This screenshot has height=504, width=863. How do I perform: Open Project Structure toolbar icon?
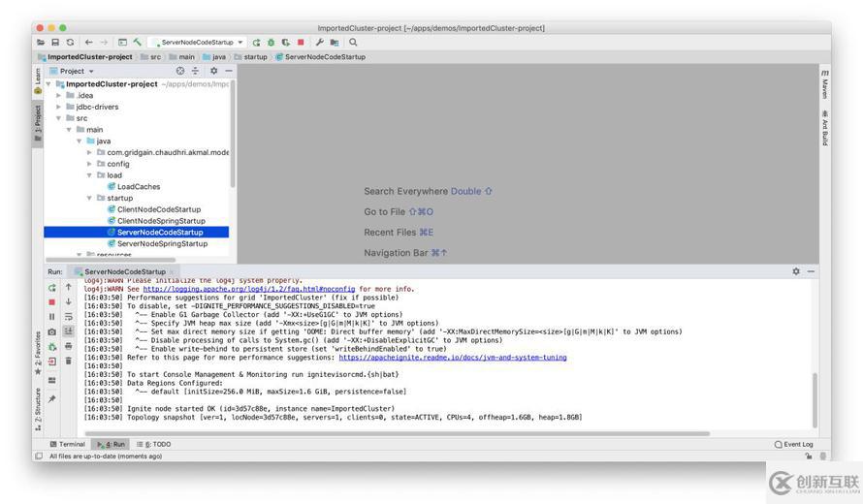tap(335, 43)
